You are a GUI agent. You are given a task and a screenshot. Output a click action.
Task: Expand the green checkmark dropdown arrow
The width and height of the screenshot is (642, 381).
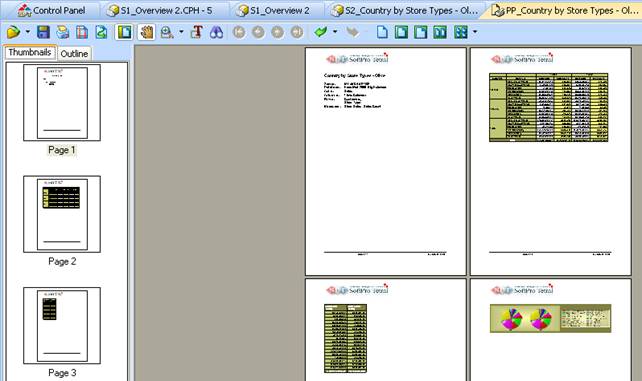point(335,32)
